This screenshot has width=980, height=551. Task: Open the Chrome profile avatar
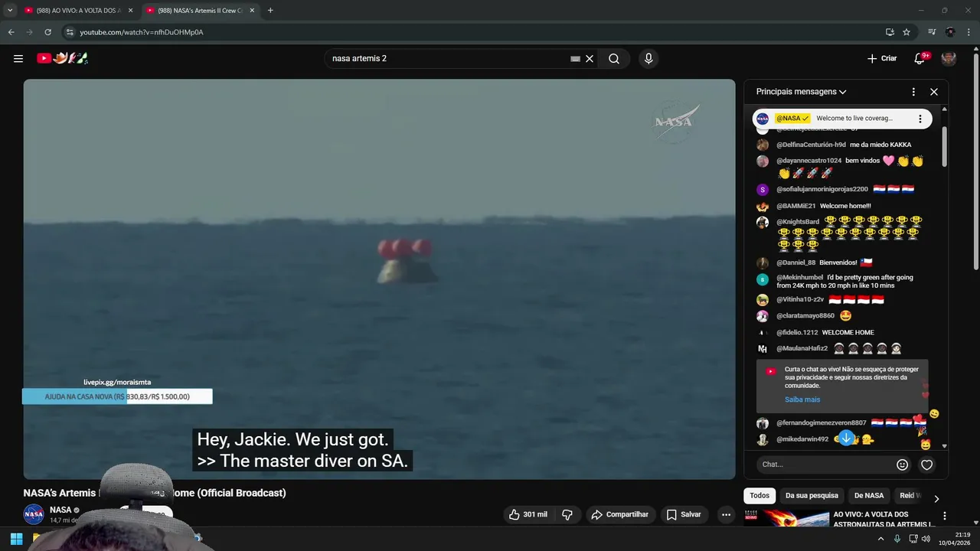(x=950, y=32)
